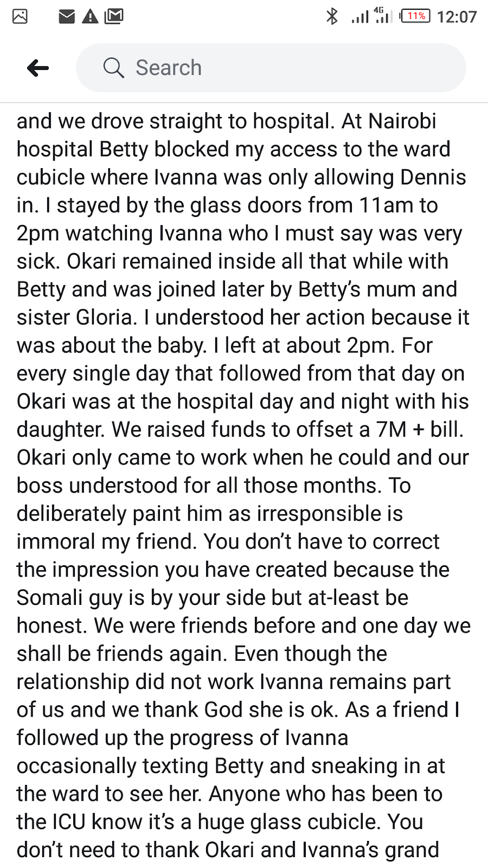The width and height of the screenshot is (488, 868).
Task: Tap the back arrow to return
Action: pos(38,68)
